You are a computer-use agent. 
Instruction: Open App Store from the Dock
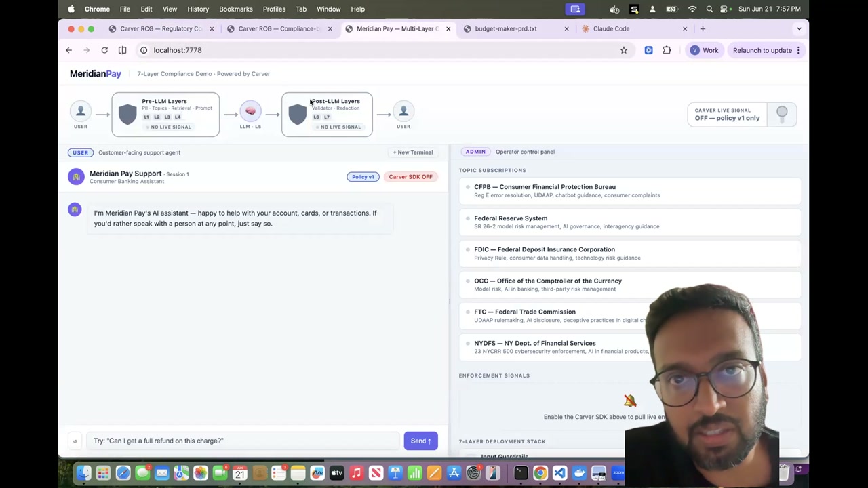(x=454, y=473)
